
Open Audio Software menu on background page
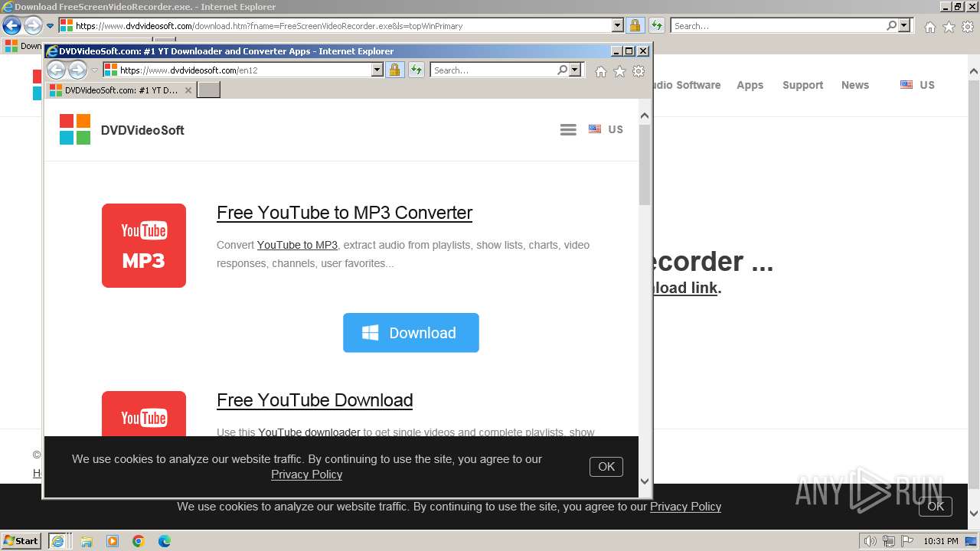(686, 85)
